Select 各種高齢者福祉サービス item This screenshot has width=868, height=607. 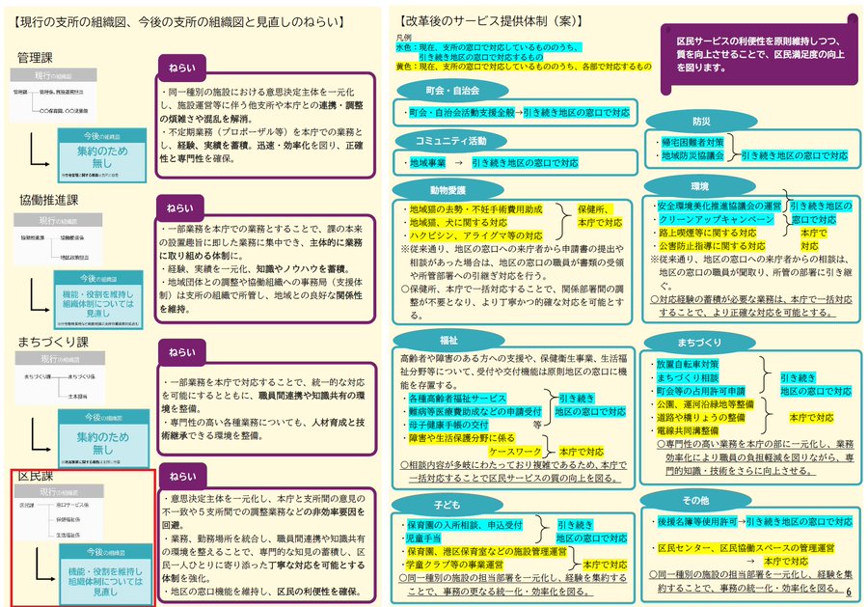[x=457, y=399]
